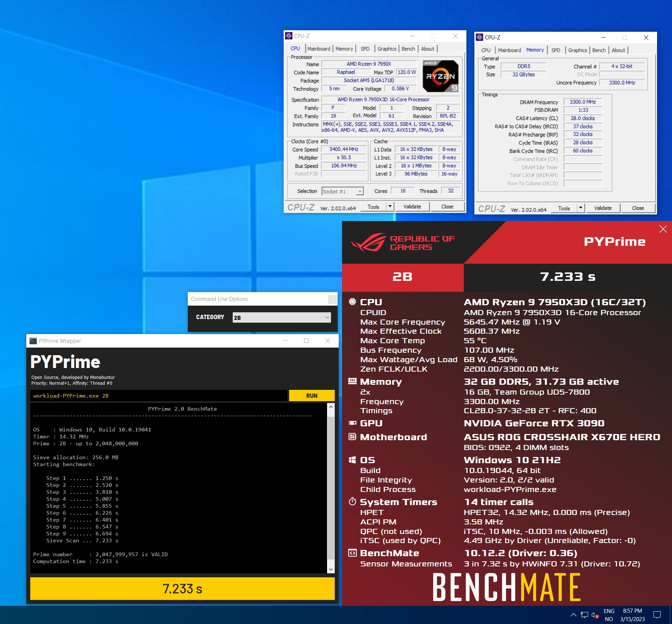
Task: Close the Command Line Options window
Action: coord(333,299)
